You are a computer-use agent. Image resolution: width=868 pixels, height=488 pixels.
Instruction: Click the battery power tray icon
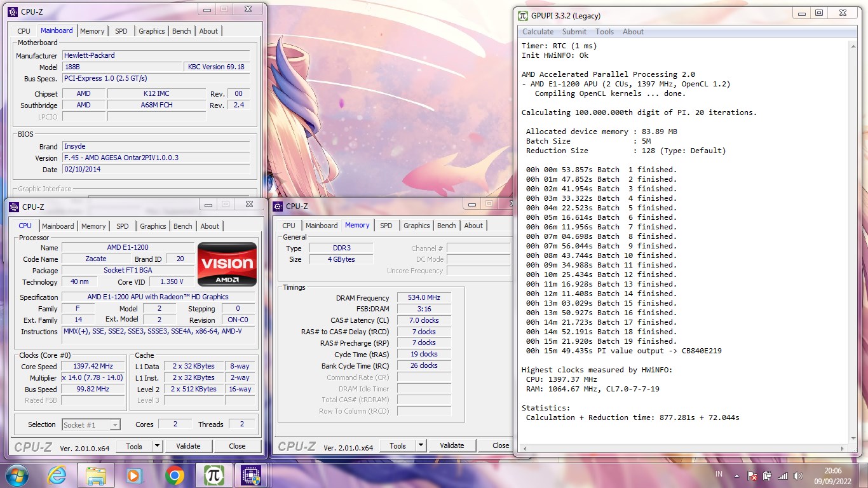[768, 475]
